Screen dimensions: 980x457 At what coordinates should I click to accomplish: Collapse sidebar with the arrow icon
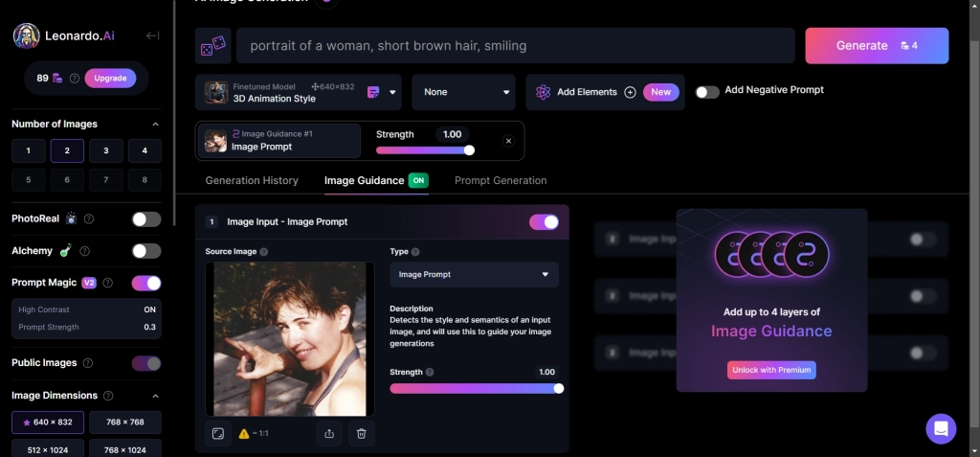point(152,35)
